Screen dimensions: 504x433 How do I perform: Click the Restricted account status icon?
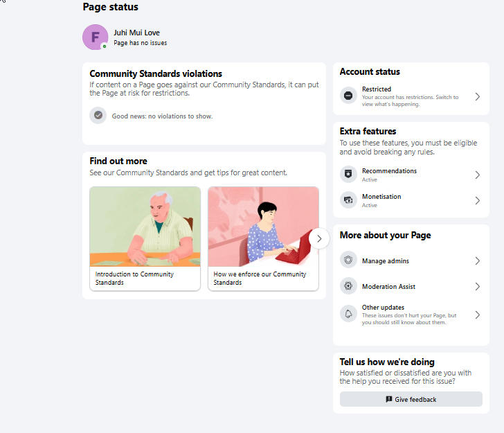click(348, 96)
